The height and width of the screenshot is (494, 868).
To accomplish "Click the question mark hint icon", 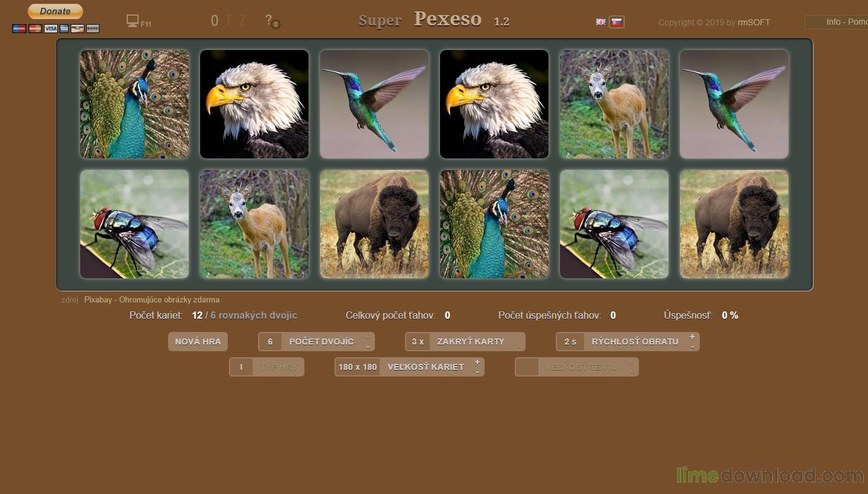I will click(x=269, y=20).
